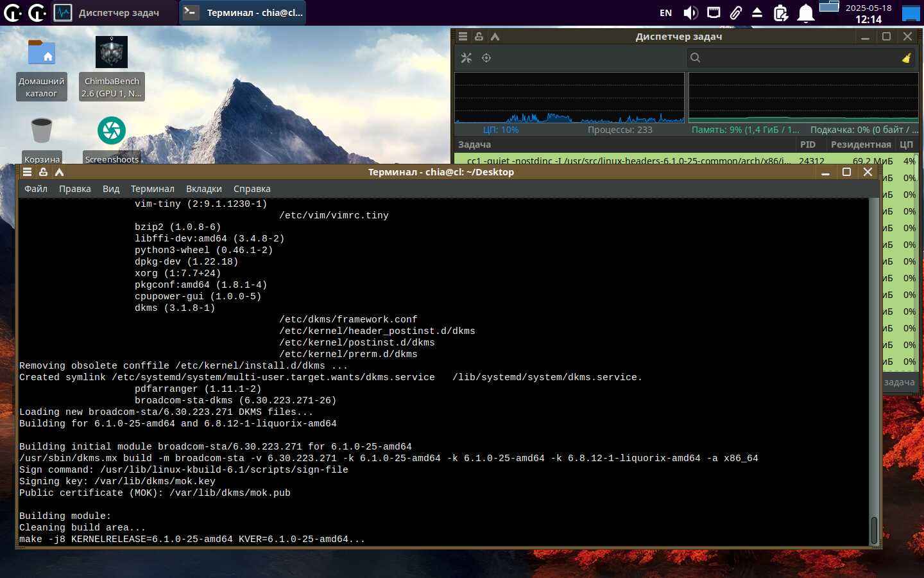The image size is (924, 578).
Task: Open the Вкладки menu in the terminal
Action: click(x=204, y=189)
